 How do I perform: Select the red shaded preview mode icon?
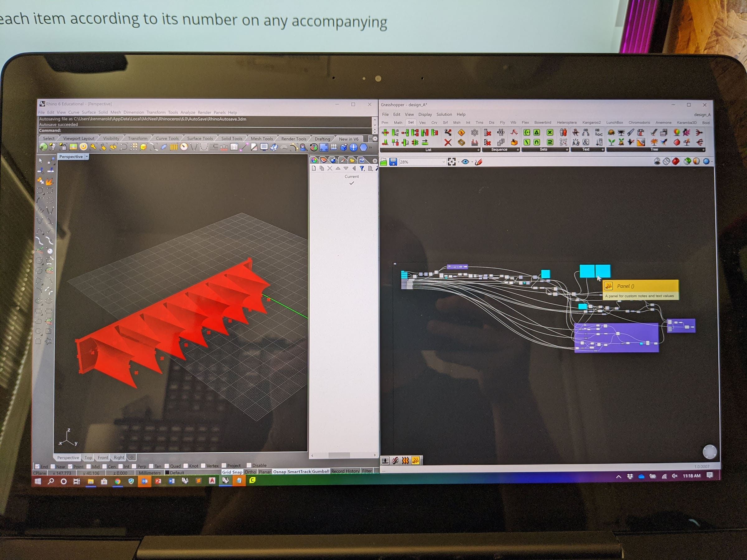click(675, 161)
